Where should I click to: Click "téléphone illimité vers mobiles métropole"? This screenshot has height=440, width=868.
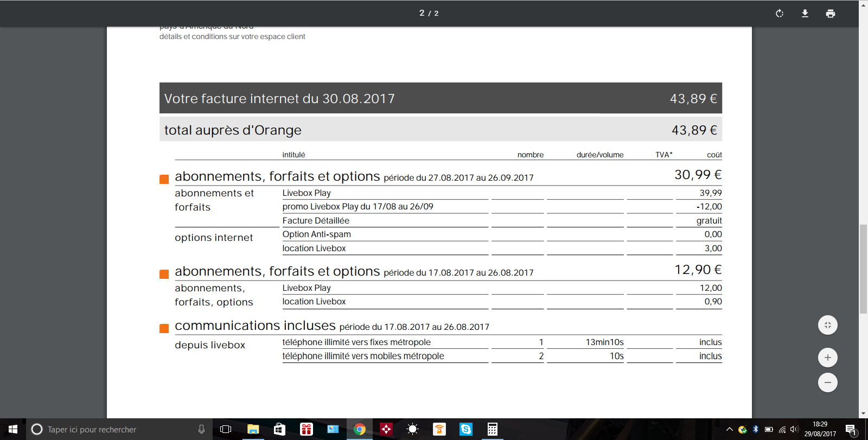[363, 356]
